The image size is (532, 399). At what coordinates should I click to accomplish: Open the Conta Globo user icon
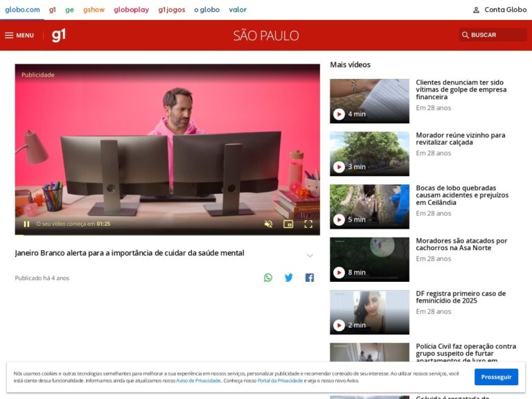(476, 10)
